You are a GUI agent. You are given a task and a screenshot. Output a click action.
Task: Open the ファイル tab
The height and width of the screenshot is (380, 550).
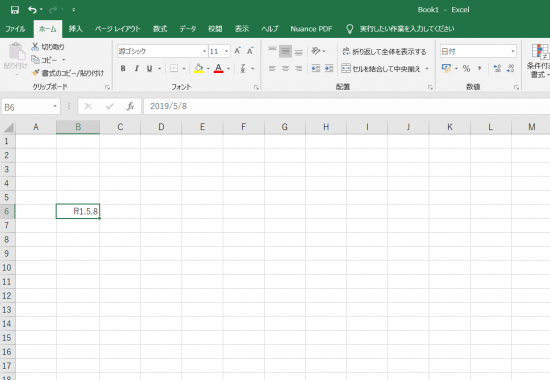tap(15, 29)
